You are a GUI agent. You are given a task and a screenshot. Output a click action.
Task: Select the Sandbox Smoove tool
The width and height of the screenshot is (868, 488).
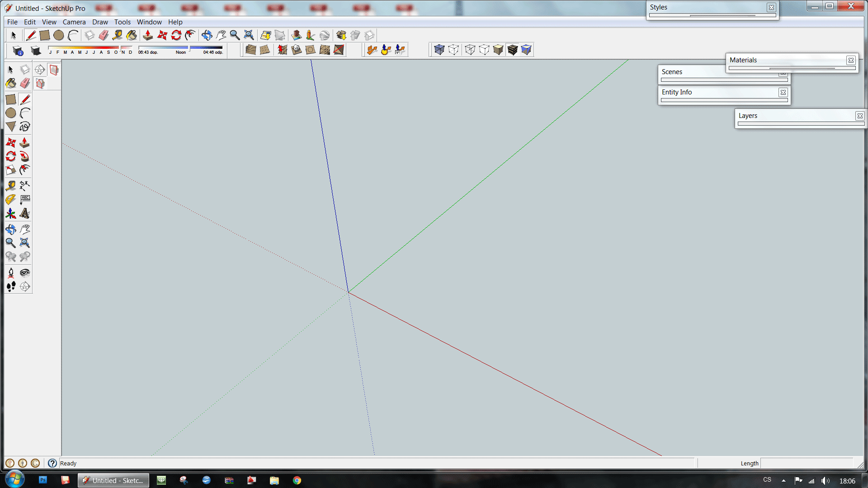[282, 50]
